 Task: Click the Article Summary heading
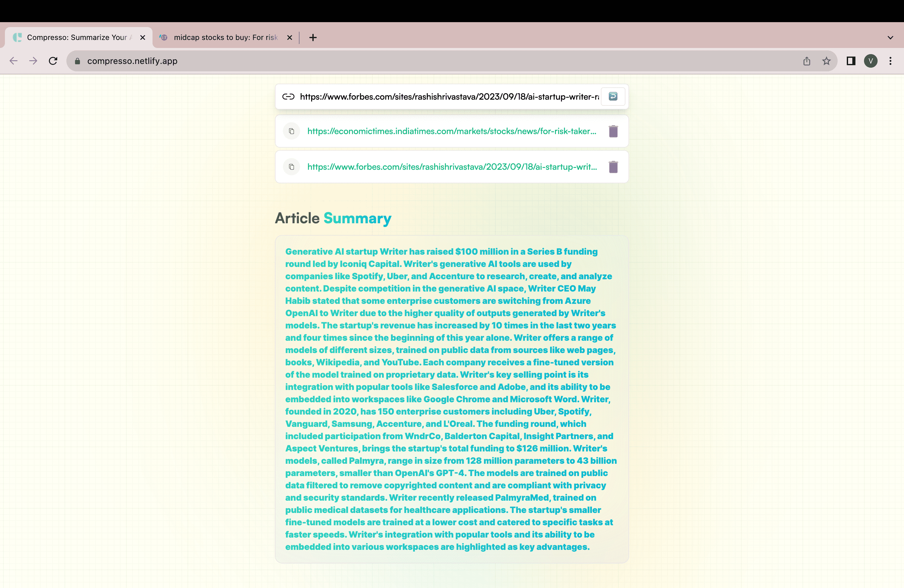pos(333,218)
